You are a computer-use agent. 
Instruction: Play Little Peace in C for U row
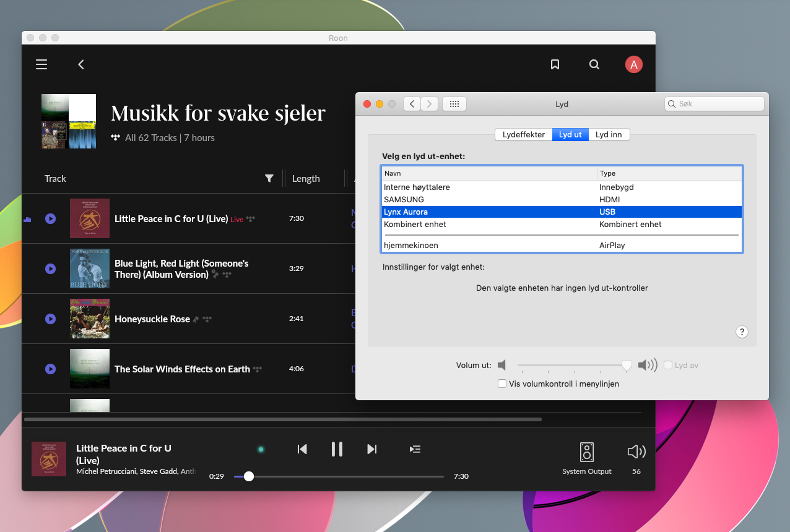51,218
